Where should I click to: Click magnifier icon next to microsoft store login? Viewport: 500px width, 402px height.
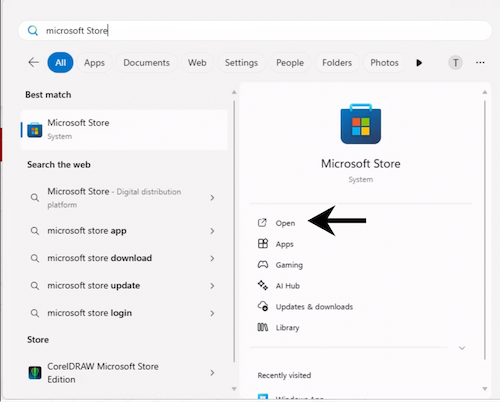pyautogui.click(x=35, y=313)
